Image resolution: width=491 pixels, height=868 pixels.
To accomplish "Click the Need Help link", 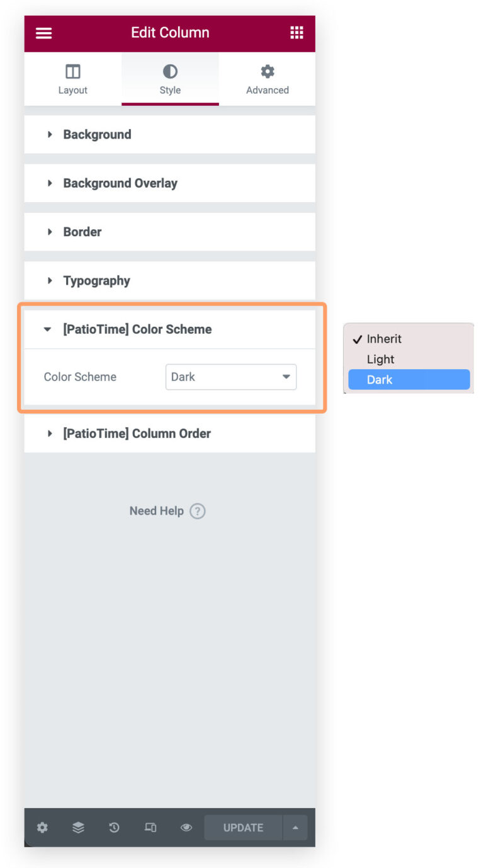I will 157,511.
